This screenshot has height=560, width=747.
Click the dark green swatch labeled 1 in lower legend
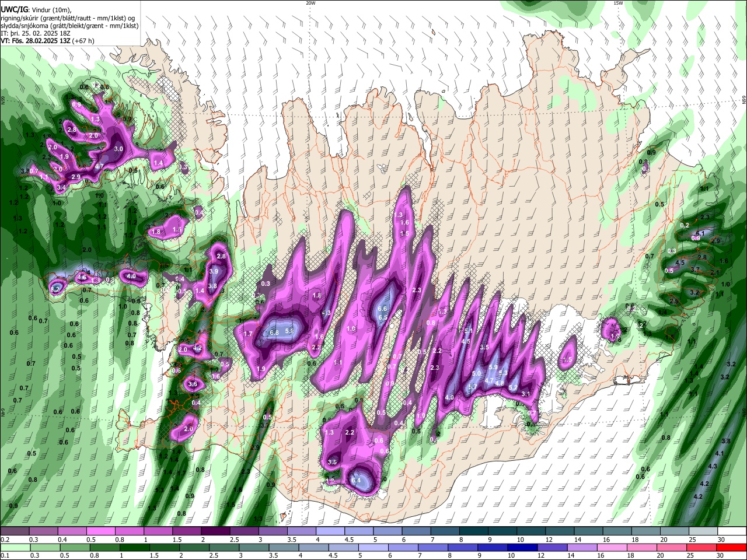[134, 548]
